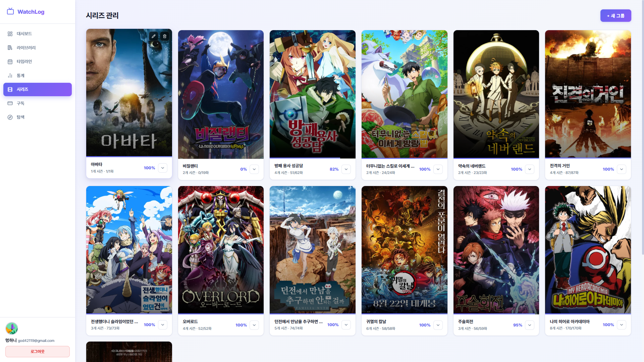Open the 방패 용사 성공담 poster
The width and height of the screenshot is (644, 362).
313,94
